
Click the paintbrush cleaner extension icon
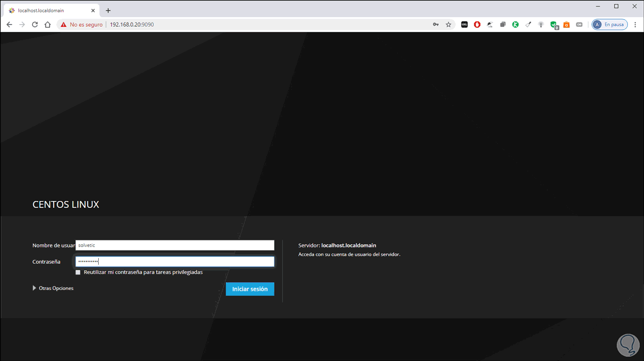point(528,25)
